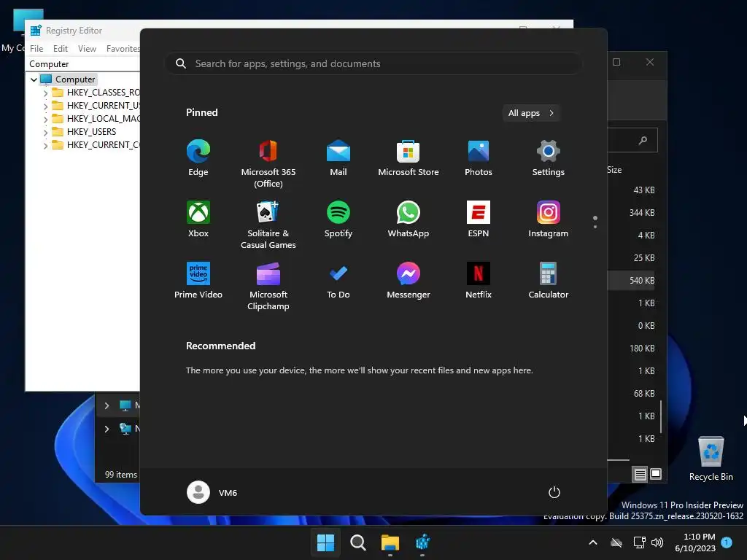Open the File menu in Registry Editor
The image size is (747, 560).
click(36, 49)
